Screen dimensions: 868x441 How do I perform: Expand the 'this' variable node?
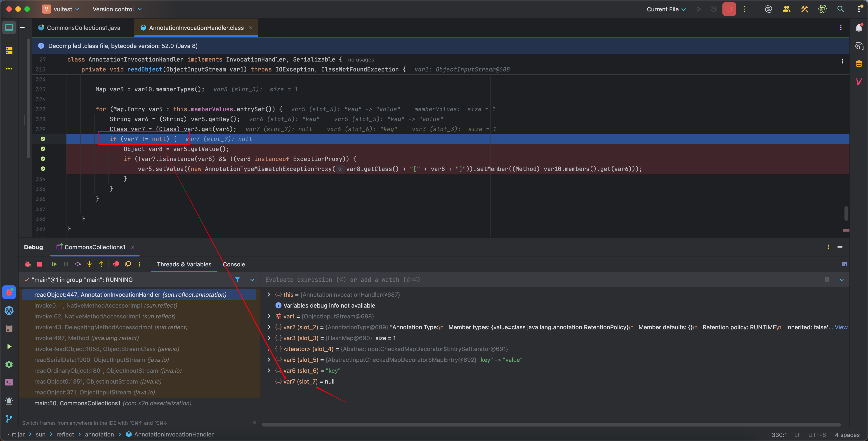tap(269, 295)
